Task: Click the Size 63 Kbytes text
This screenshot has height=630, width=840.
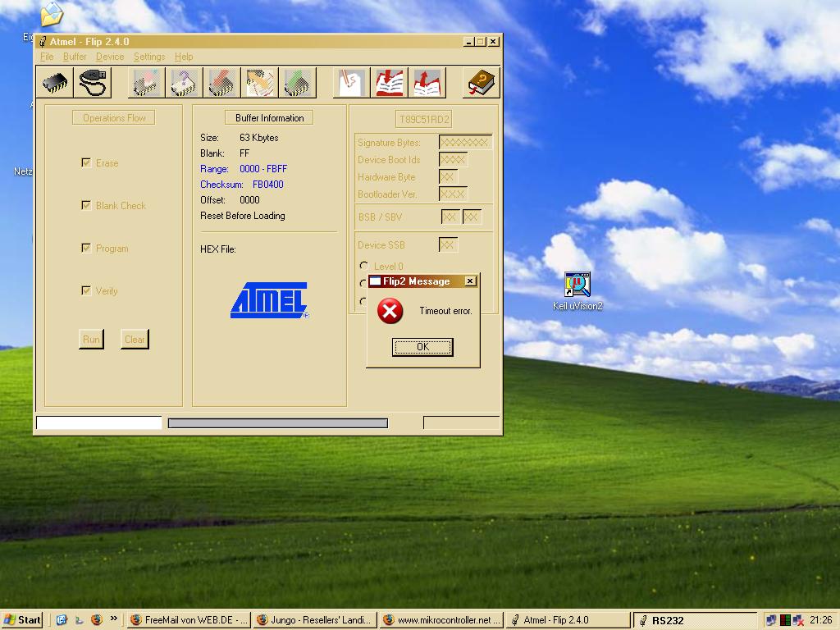Action: pyautogui.click(x=240, y=138)
